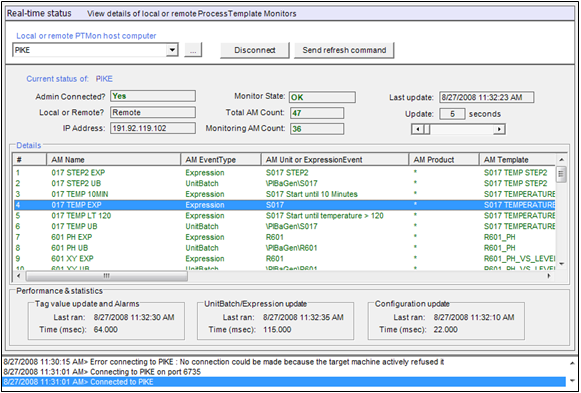
Task: Click cell S017 Start until temperature > 120
Action: click(x=325, y=216)
